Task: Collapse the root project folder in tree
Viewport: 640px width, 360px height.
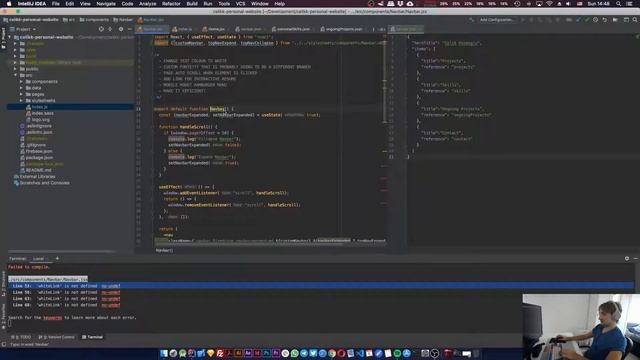Action: point(10,37)
